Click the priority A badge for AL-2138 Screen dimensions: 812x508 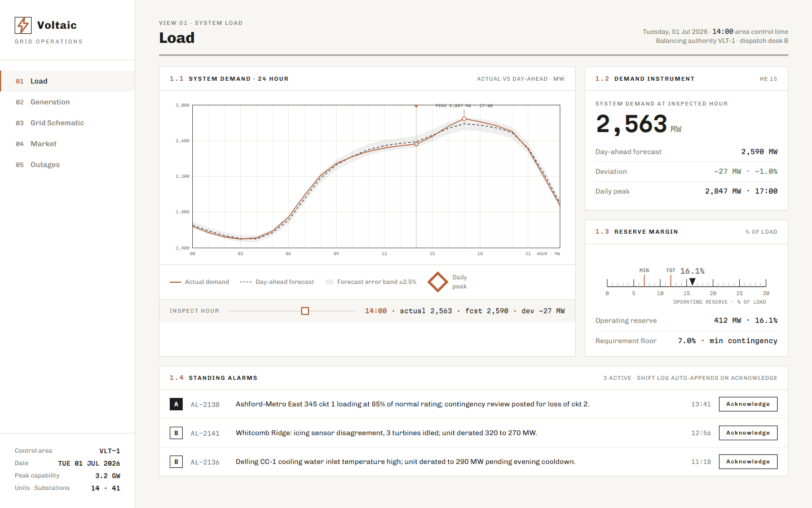(x=176, y=404)
